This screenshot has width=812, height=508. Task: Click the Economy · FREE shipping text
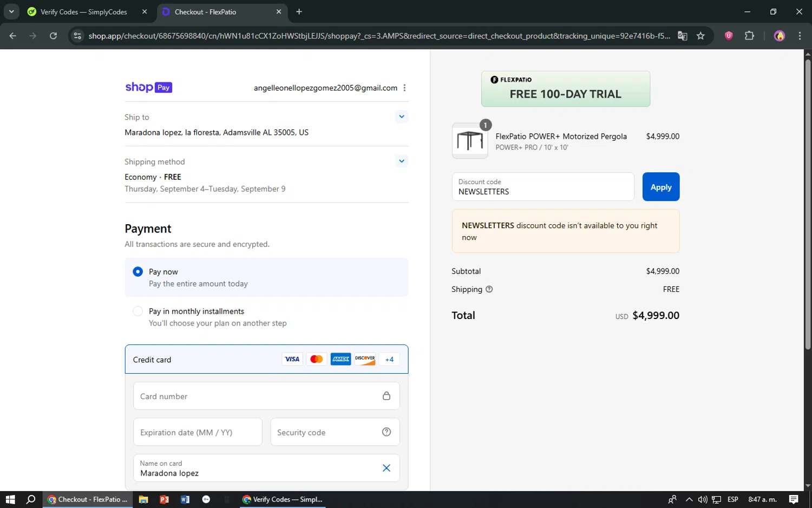click(153, 177)
